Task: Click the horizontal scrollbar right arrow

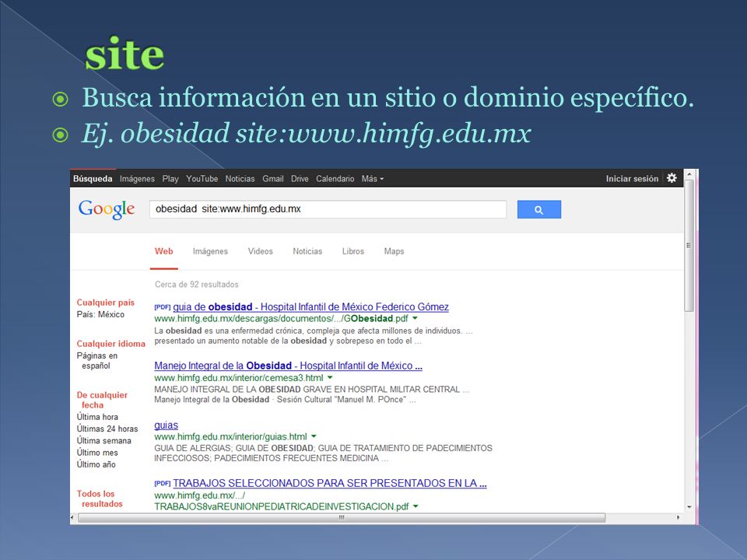Action: click(x=679, y=518)
